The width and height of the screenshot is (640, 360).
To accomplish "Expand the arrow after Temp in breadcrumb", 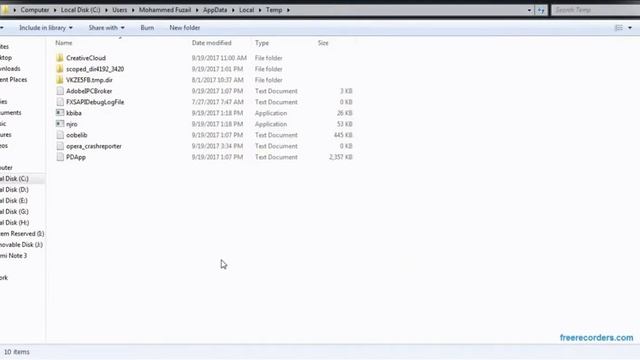I will click(x=288, y=10).
